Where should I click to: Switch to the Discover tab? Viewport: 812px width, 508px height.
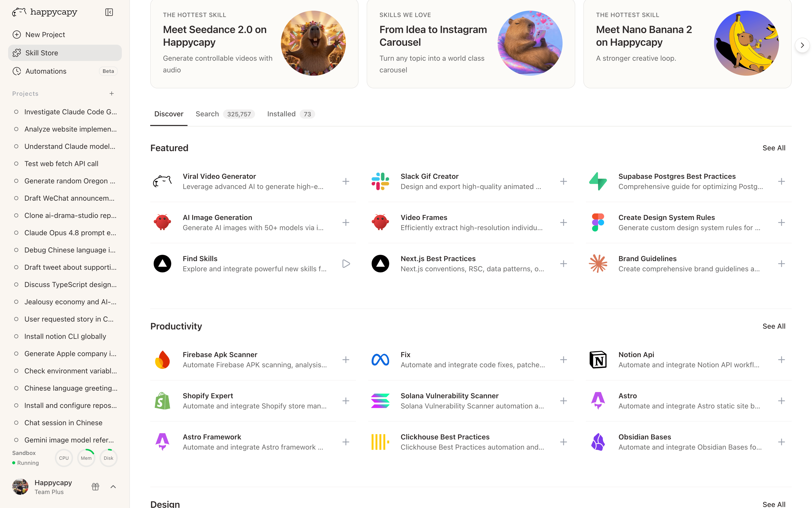coord(169,114)
